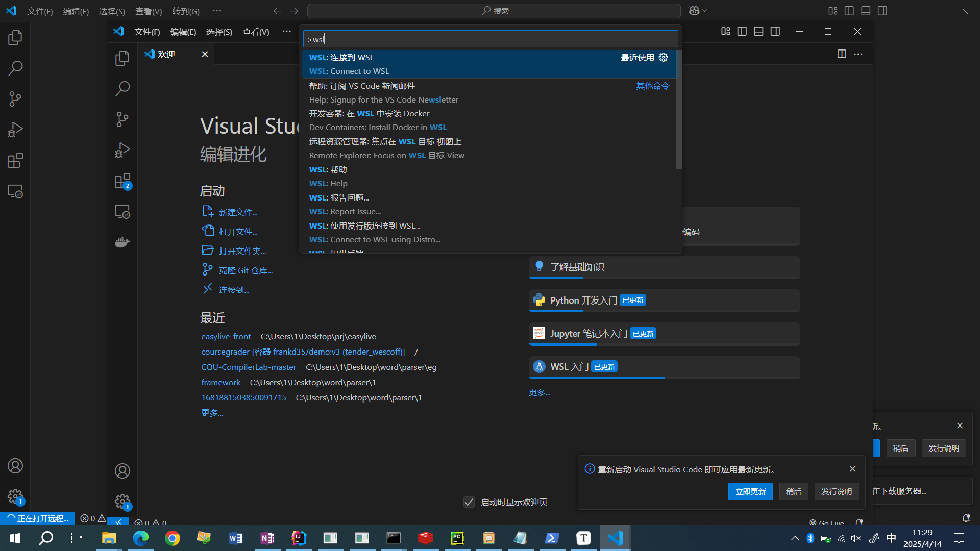This screenshot has height=551, width=980.
Task: Open Source Control in back window activity bar
Action: [15, 99]
